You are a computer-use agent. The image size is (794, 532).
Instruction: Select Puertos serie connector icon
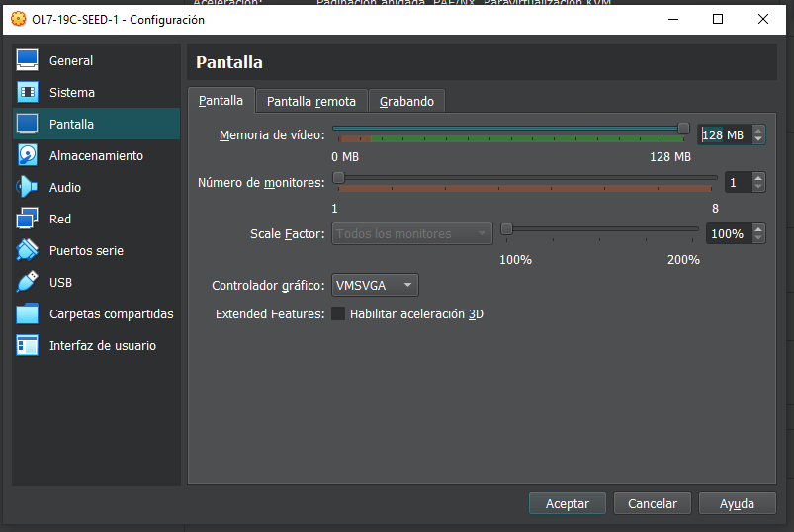[x=28, y=250]
